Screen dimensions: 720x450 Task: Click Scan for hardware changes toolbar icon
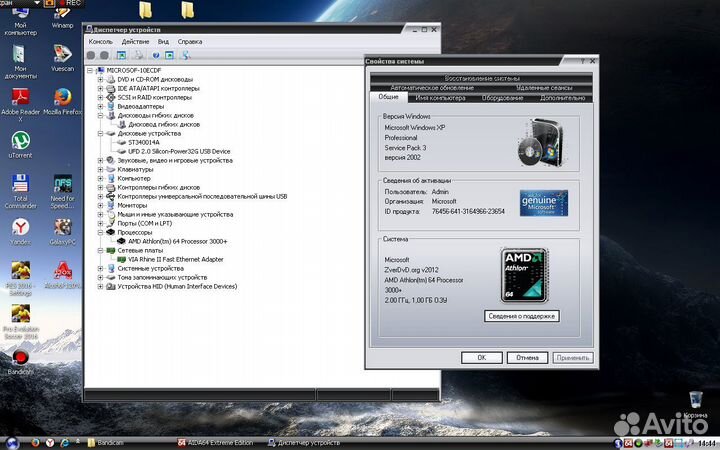point(186,55)
